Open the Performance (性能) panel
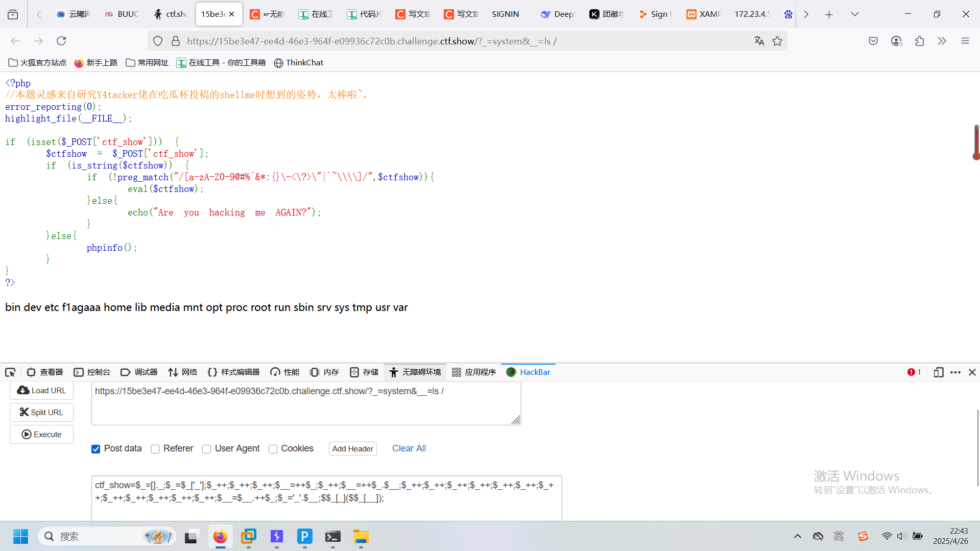This screenshot has width=980, height=551. [x=285, y=372]
